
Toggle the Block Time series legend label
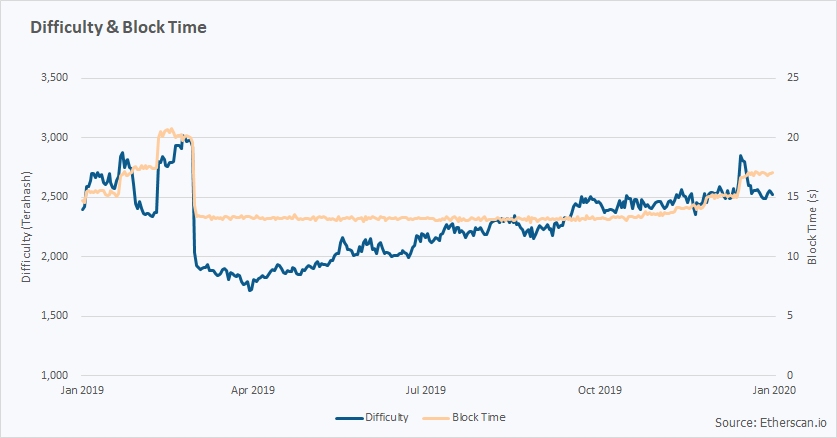tap(478, 416)
